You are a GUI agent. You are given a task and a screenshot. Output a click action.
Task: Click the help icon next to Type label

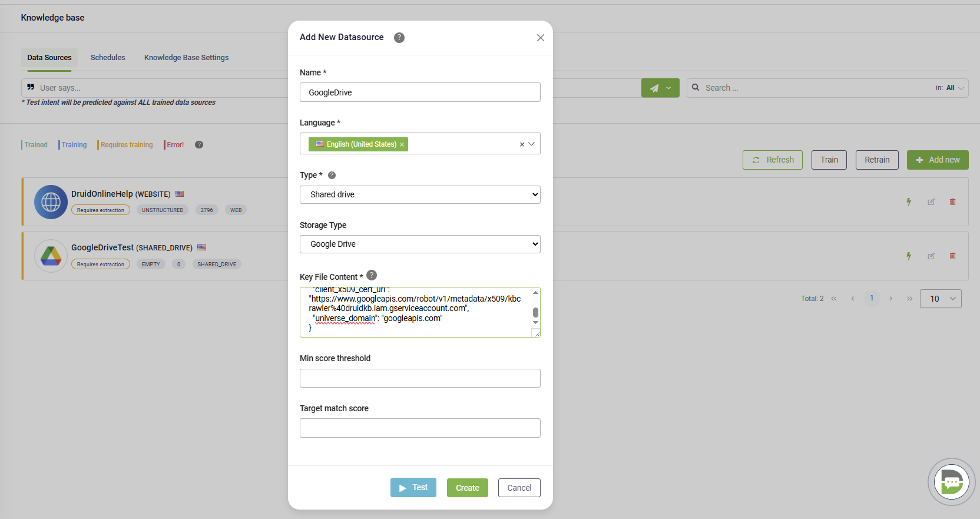(332, 175)
